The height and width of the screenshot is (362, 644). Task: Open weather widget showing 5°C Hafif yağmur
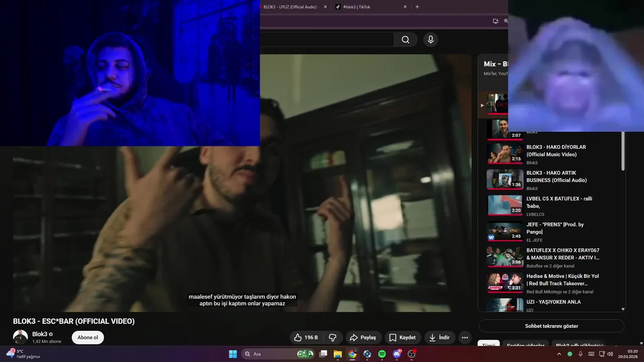point(24,354)
